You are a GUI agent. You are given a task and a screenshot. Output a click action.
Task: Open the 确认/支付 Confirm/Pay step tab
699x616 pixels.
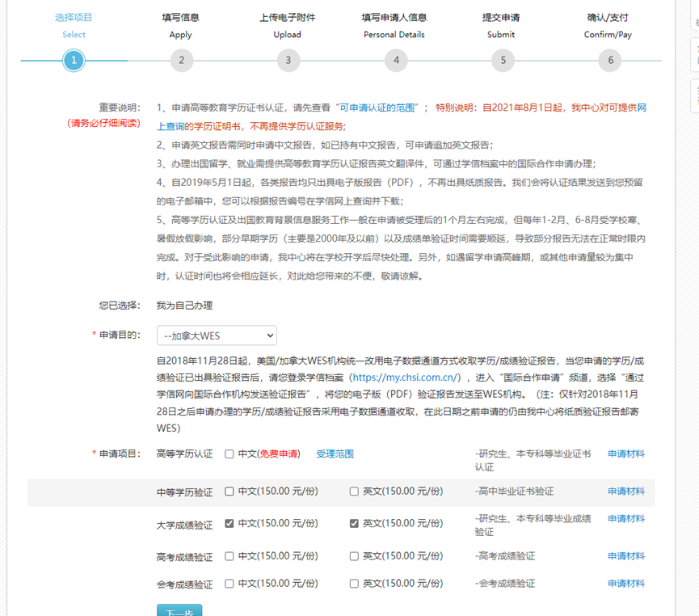pyautogui.click(x=608, y=25)
